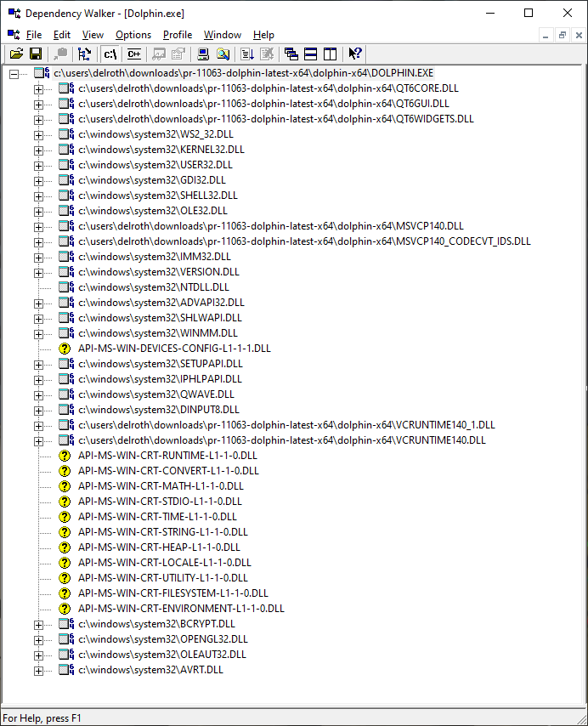Click the list with down arrow toolbar icon
Screen dimensions: 588x726
[x=247, y=54]
